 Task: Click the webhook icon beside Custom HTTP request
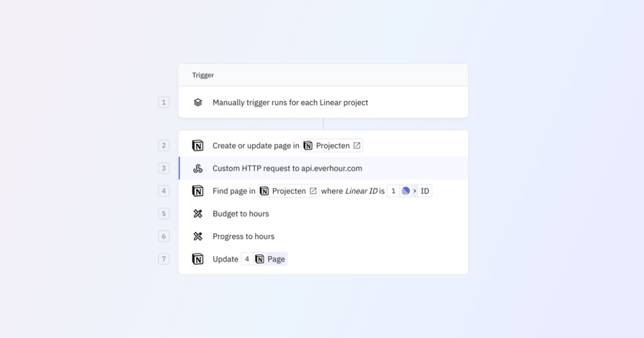[x=198, y=168]
